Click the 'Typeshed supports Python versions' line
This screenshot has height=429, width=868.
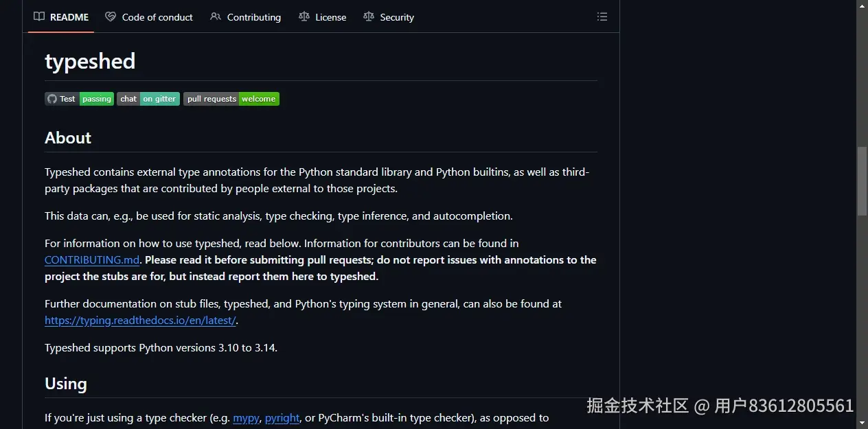click(161, 348)
